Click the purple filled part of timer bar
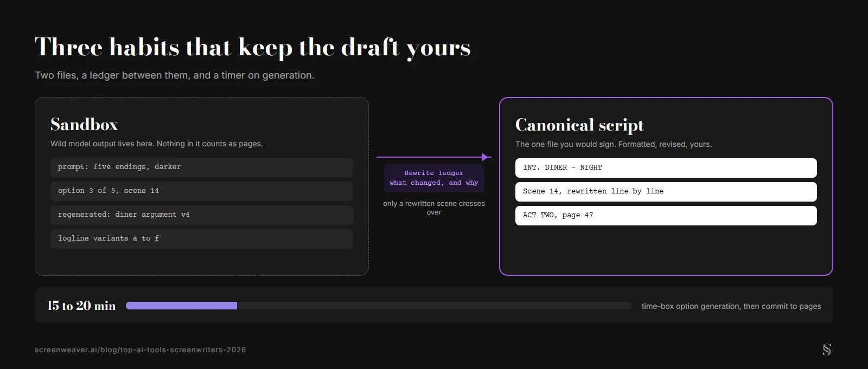The image size is (868, 369). [x=181, y=306]
